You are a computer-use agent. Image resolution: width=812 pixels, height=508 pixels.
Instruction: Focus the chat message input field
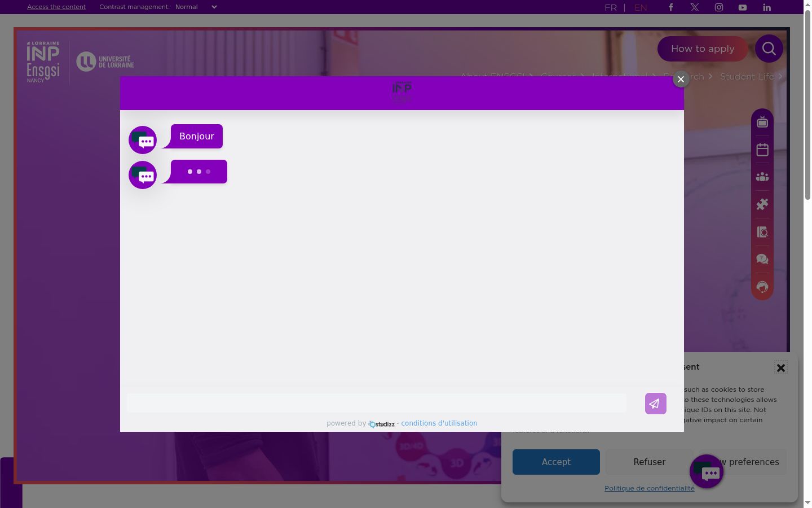[377, 403]
